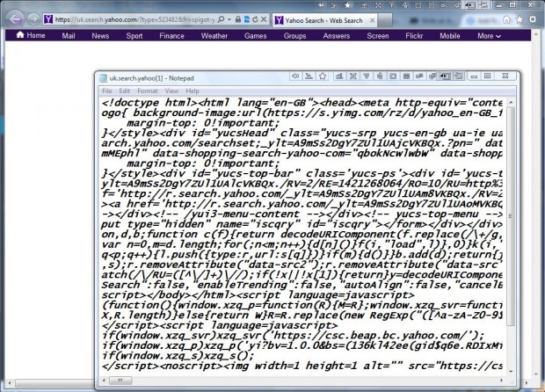Click Notepad vertical scrollbar up arrow
Viewport: 545px width, 392px height.
pyautogui.click(x=511, y=103)
